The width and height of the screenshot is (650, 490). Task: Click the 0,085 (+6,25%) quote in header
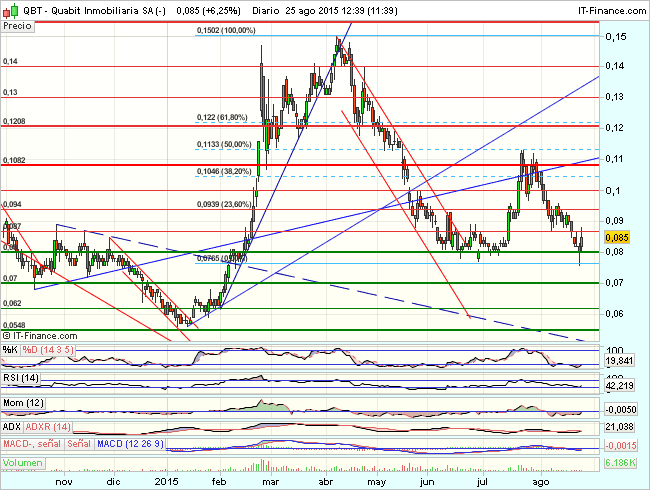coord(209,11)
